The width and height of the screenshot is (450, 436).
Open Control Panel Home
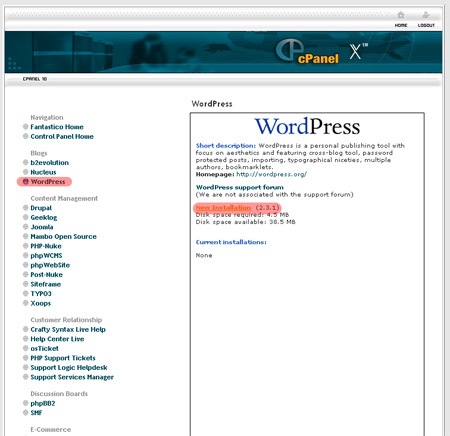pyautogui.click(x=62, y=136)
